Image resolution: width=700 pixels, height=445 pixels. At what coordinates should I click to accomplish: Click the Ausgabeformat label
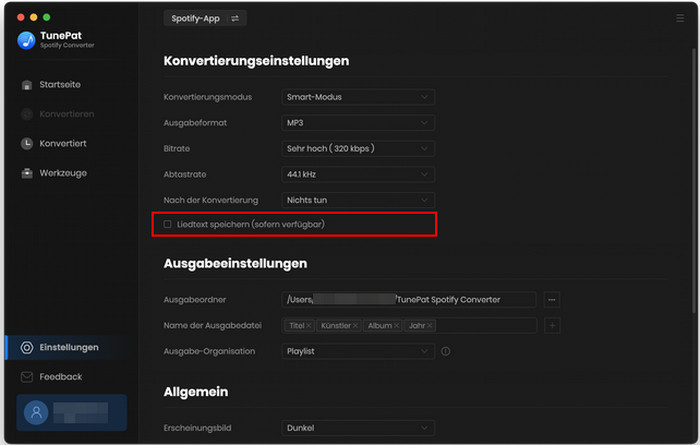195,123
